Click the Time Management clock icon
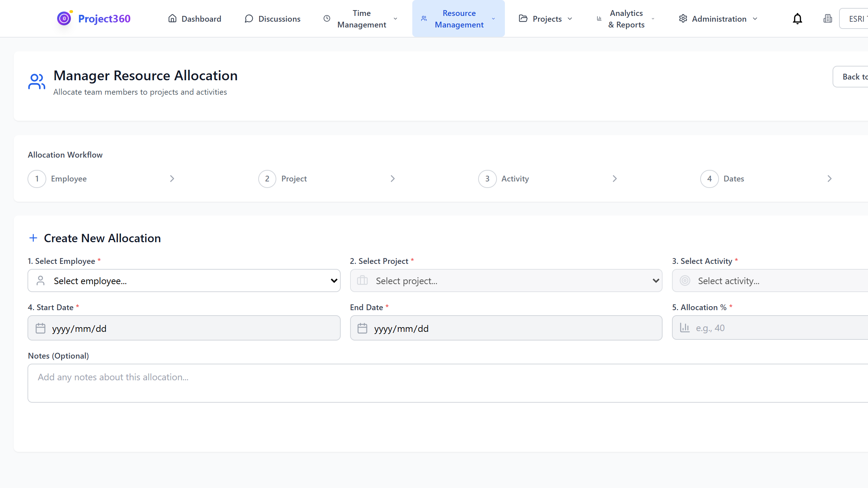Viewport: 868px width, 488px height. pyautogui.click(x=327, y=18)
